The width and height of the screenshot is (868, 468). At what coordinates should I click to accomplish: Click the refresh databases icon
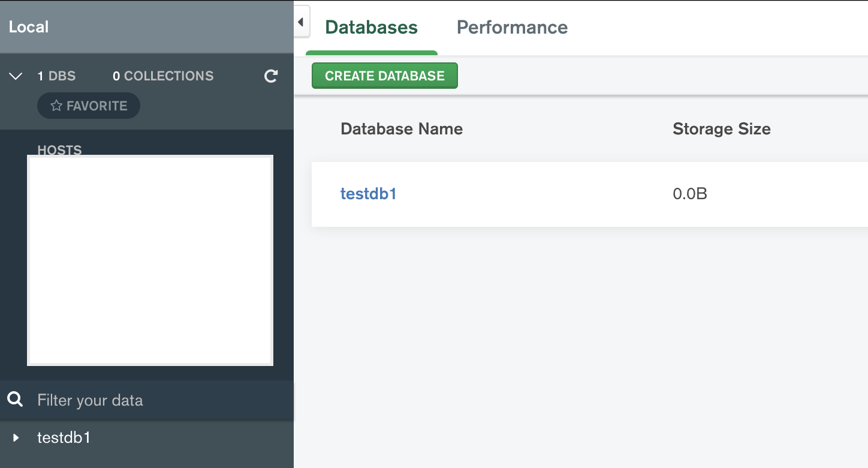[x=270, y=76]
